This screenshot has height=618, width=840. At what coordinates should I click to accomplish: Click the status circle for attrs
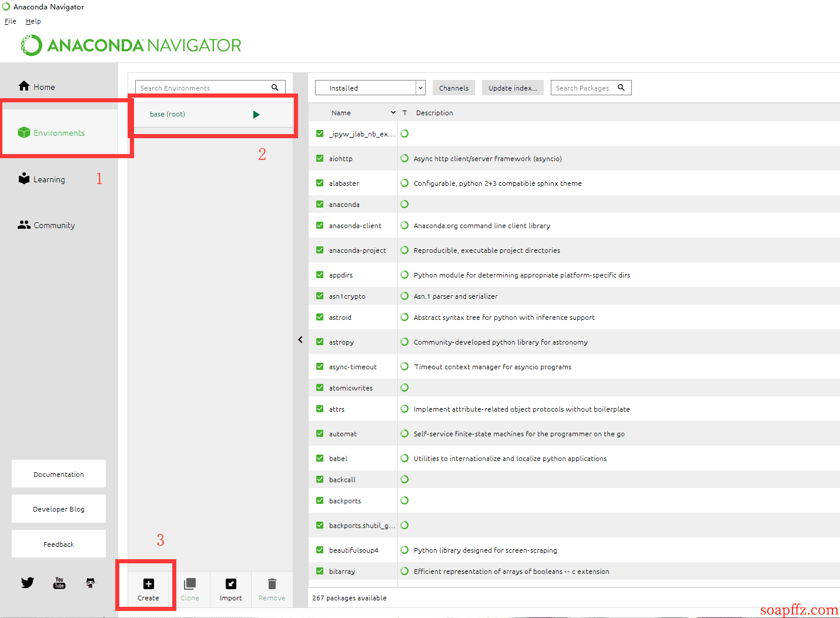[404, 409]
